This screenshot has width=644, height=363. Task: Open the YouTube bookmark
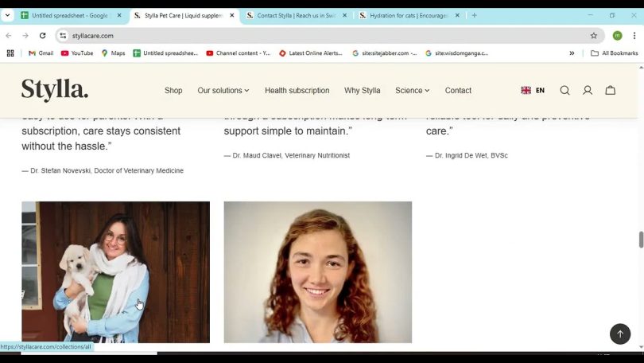pos(77,53)
